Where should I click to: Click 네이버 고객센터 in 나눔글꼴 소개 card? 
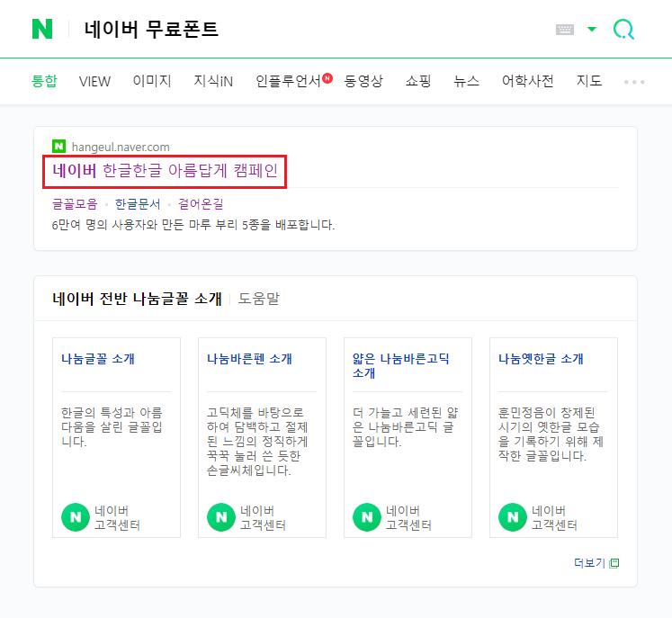click(117, 518)
